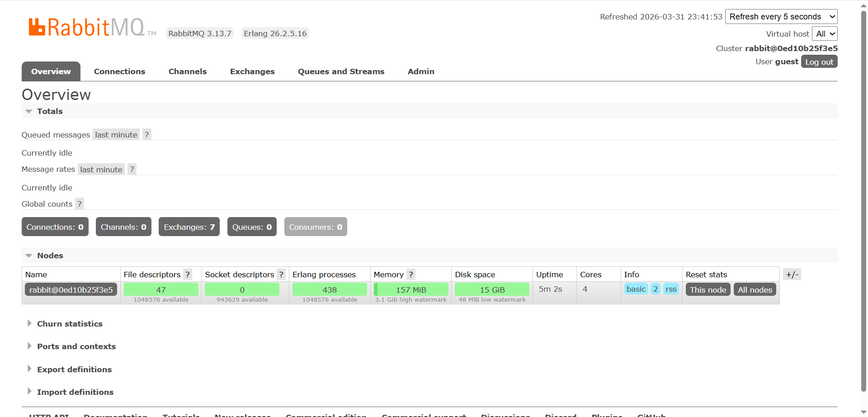
Task: Show Socket descriptors help tooltip
Action: click(x=281, y=275)
